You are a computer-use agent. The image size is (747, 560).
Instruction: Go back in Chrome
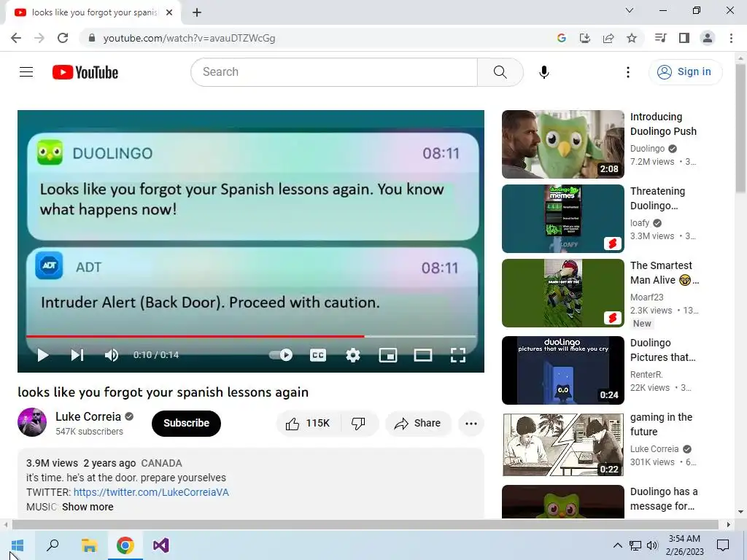tap(16, 38)
